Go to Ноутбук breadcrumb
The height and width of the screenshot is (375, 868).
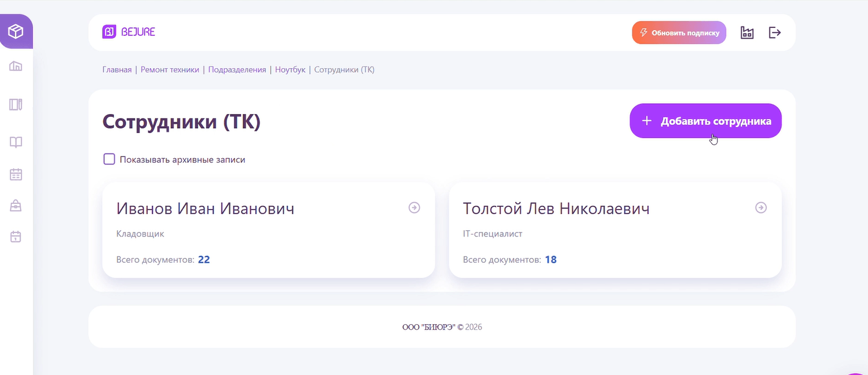(x=290, y=70)
